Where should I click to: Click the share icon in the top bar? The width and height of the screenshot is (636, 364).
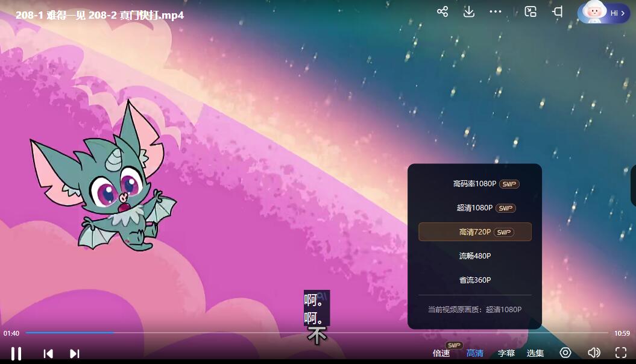(x=442, y=11)
